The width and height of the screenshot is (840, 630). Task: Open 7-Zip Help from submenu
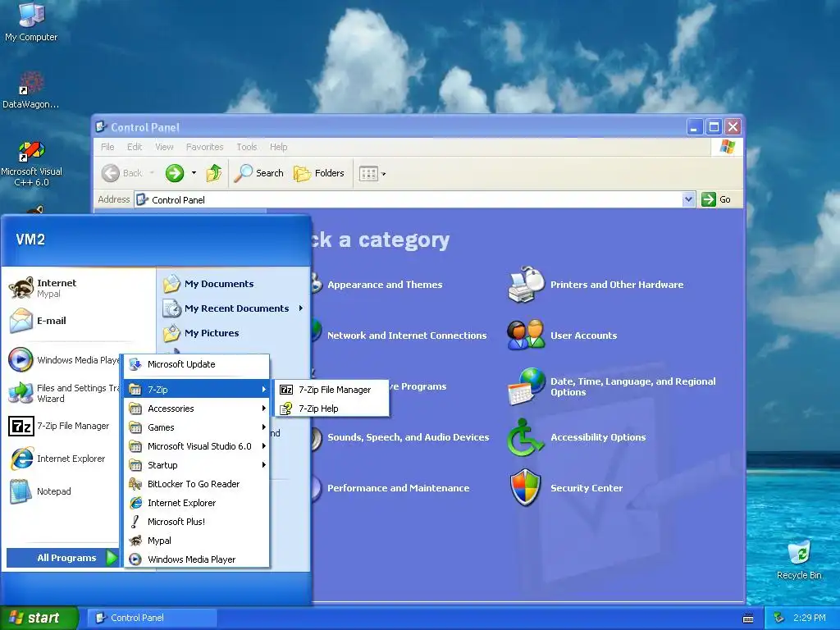[x=331, y=409]
